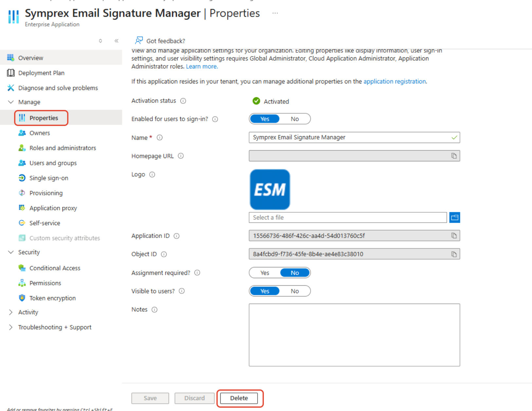Collapse the Manage section
Viewport: 532px width, 411px height.
pyautogui.click(x=11, y=102)
